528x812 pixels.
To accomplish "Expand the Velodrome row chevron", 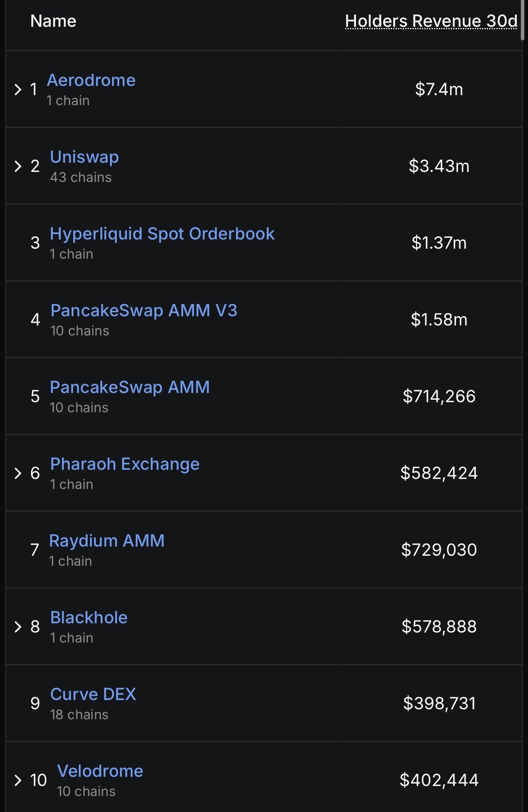I will (18, 780).
